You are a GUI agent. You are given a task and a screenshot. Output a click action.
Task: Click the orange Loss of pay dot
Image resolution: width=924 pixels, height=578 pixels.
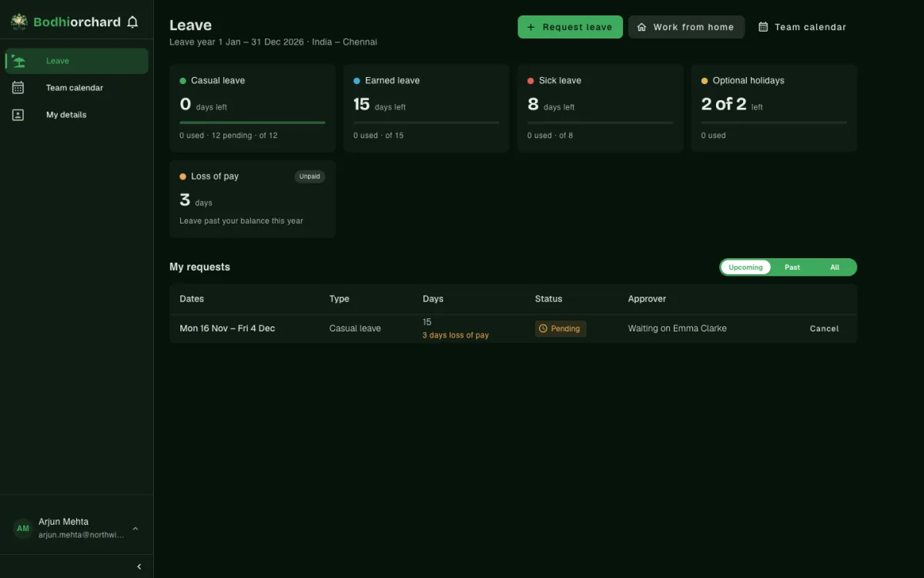click(x=182, y=176)
